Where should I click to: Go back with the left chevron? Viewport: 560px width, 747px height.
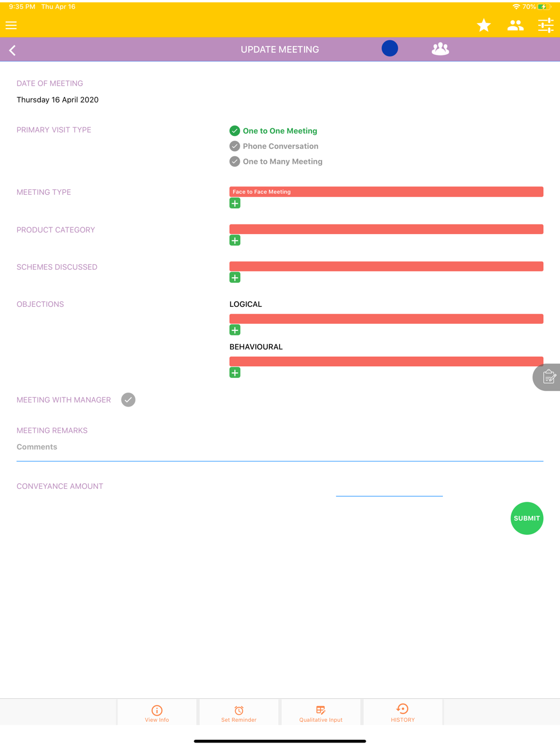12,50
